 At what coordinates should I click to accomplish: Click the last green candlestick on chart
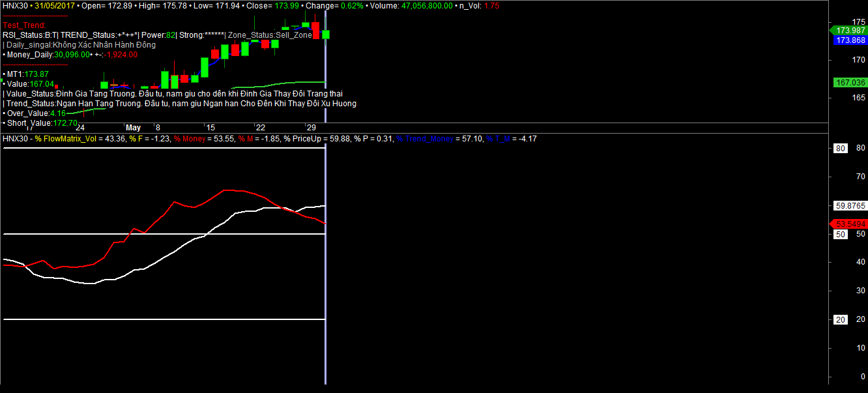pyautogui.click(x=325, y=34)
